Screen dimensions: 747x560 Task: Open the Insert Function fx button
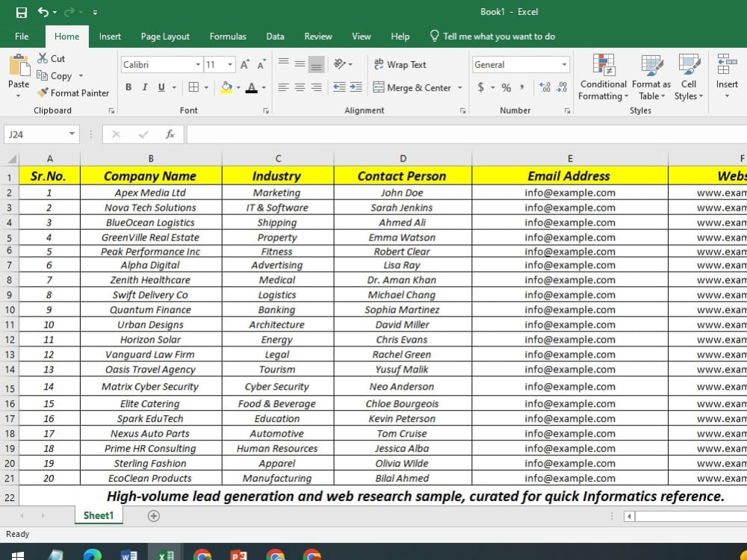pos(170,134)
